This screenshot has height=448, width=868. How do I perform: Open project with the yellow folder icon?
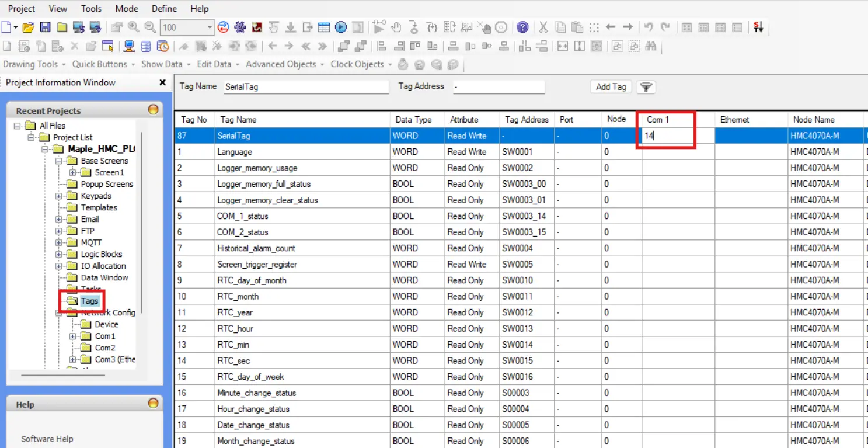[28, 27]
